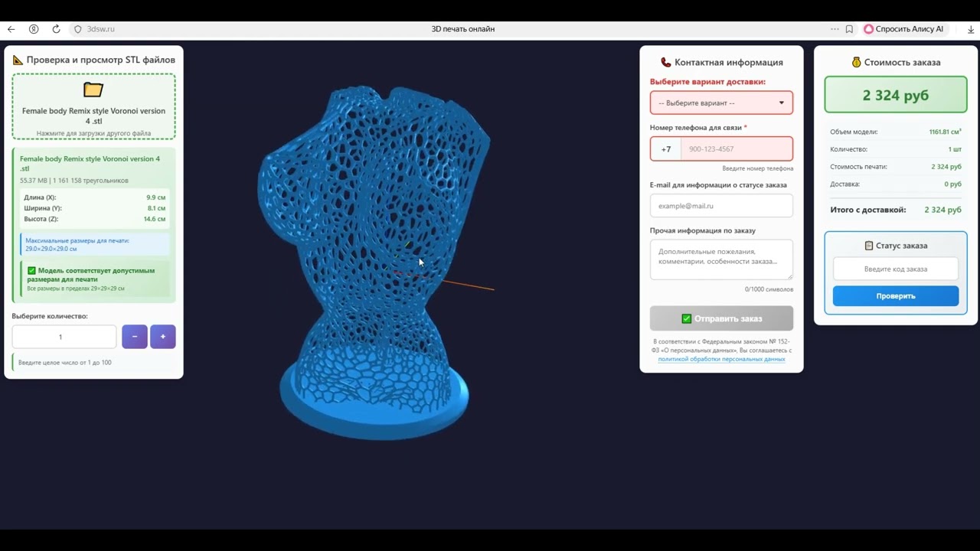Click the 0/1000 символов counter

(769, 289)
